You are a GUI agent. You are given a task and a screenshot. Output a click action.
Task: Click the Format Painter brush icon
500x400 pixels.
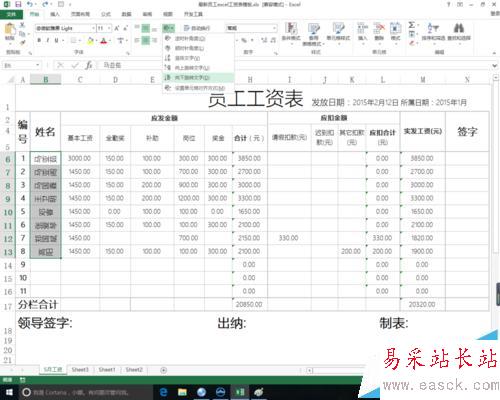pos(22,42)
